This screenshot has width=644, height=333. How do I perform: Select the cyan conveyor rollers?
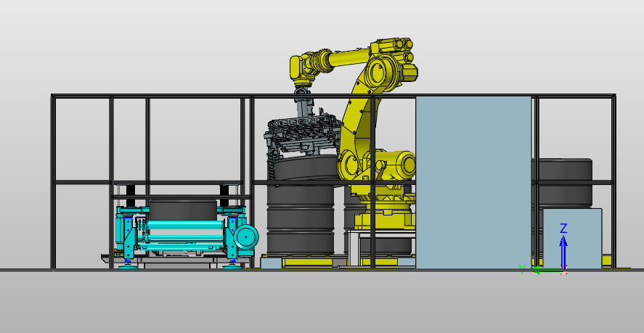[184, 235]
